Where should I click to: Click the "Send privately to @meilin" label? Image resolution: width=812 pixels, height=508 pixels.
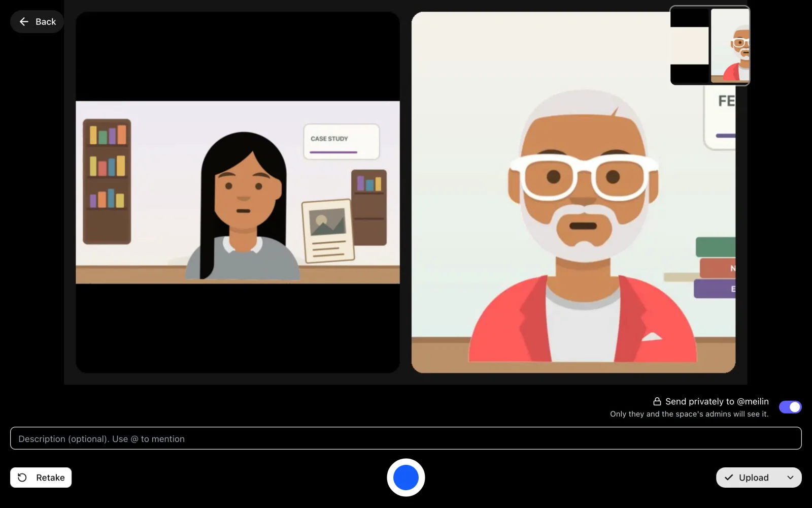coord(717,401)
